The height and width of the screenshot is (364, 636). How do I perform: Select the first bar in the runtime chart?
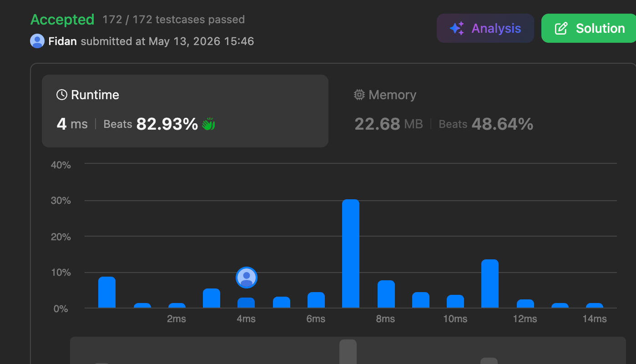[107, 293]
